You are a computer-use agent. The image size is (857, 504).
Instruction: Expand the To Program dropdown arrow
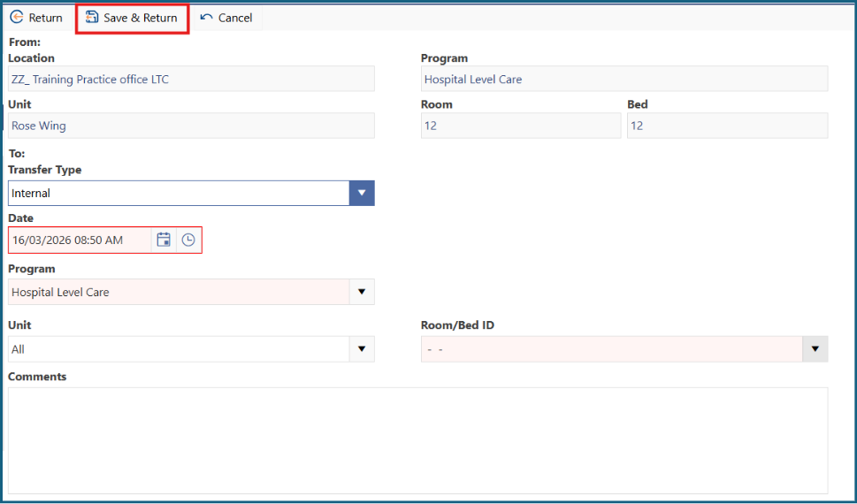click(361, 292)
